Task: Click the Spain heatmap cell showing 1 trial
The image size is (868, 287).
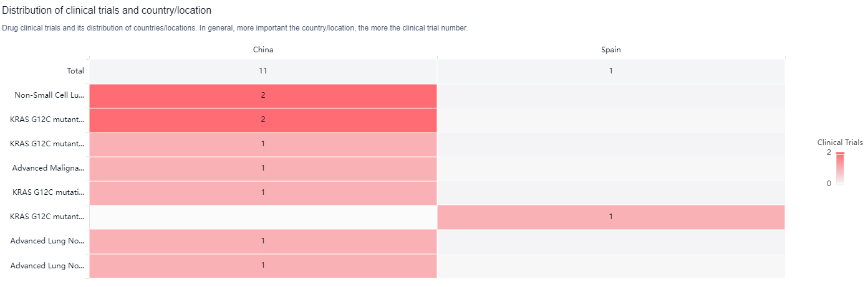Action: [x=610, y=217]
